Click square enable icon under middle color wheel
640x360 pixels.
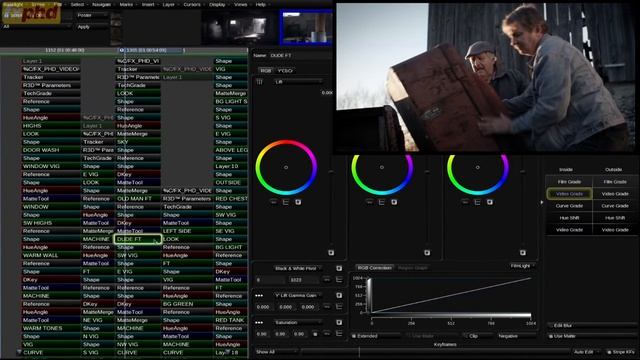click(x=394, y=202)
